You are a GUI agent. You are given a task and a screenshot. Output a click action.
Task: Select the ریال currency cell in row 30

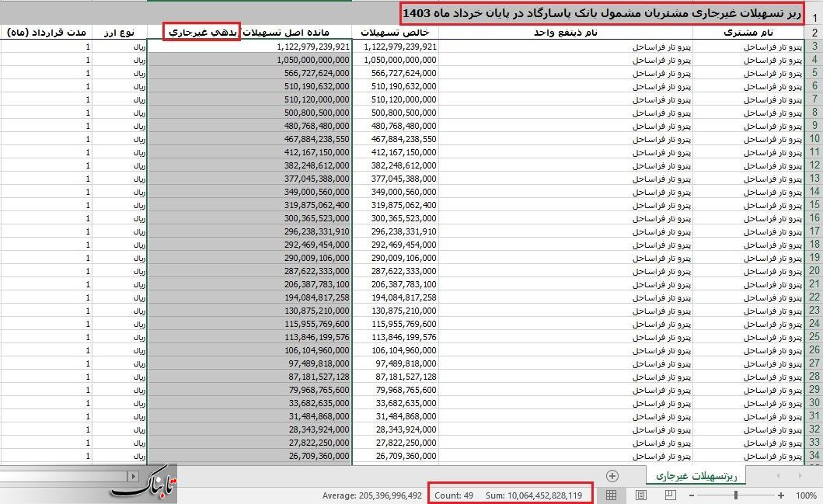(x=119, y=403)
